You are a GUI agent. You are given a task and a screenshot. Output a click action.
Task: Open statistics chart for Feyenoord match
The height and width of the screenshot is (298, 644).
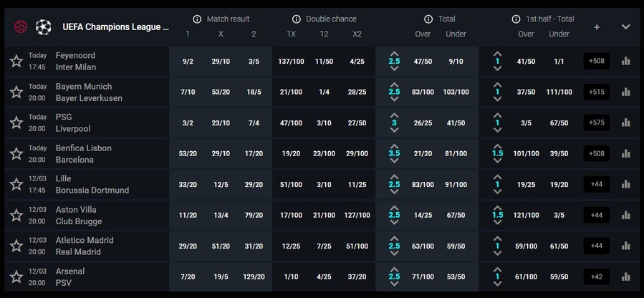point(625,61)
